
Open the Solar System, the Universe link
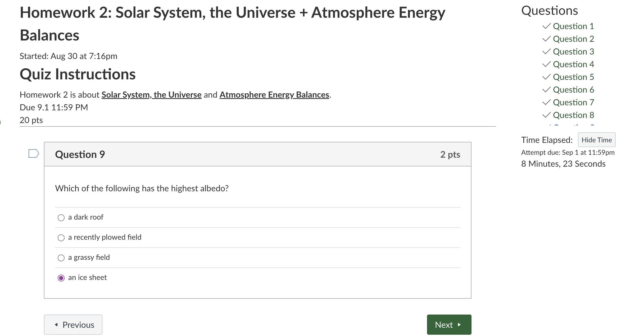pos(151,94)
